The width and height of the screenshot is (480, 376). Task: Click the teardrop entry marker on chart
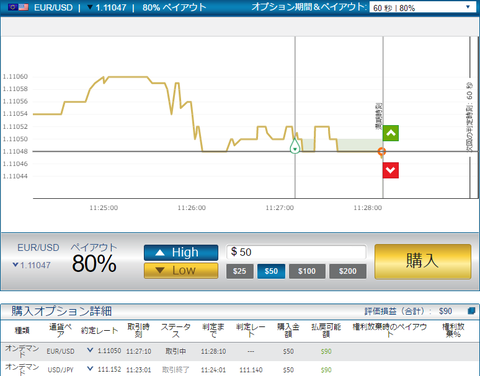click(x=295, y=146)
